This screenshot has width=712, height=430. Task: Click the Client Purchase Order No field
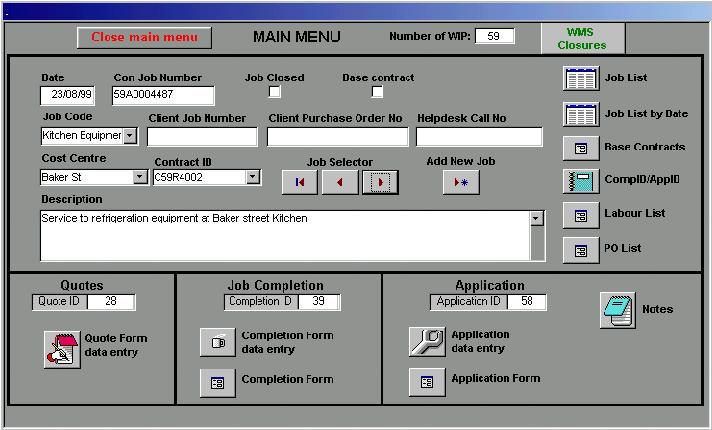pyautogui.click(x=337, y=137)
